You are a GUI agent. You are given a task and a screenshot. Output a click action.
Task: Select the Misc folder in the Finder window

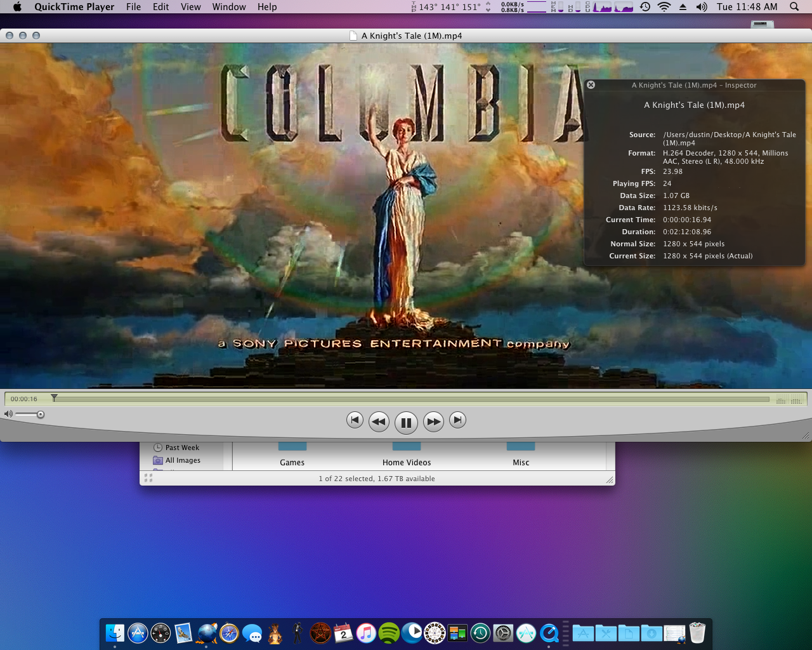click(521, 462)
